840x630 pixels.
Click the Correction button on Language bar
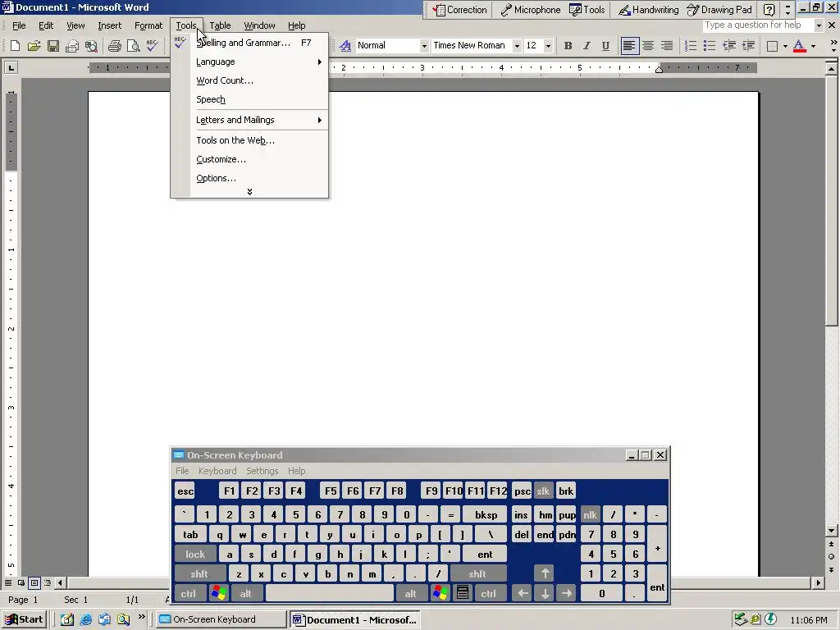(459, 10)
